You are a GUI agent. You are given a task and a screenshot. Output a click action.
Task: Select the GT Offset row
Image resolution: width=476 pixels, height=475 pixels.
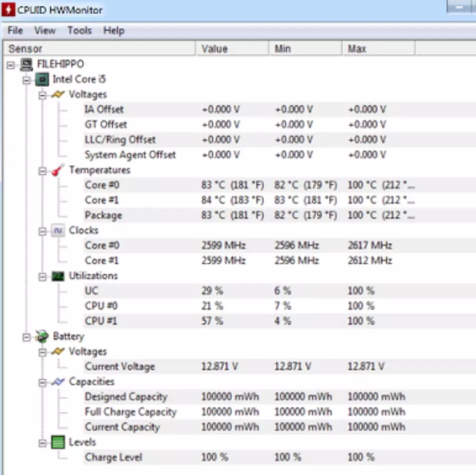[x=279, y=125]
